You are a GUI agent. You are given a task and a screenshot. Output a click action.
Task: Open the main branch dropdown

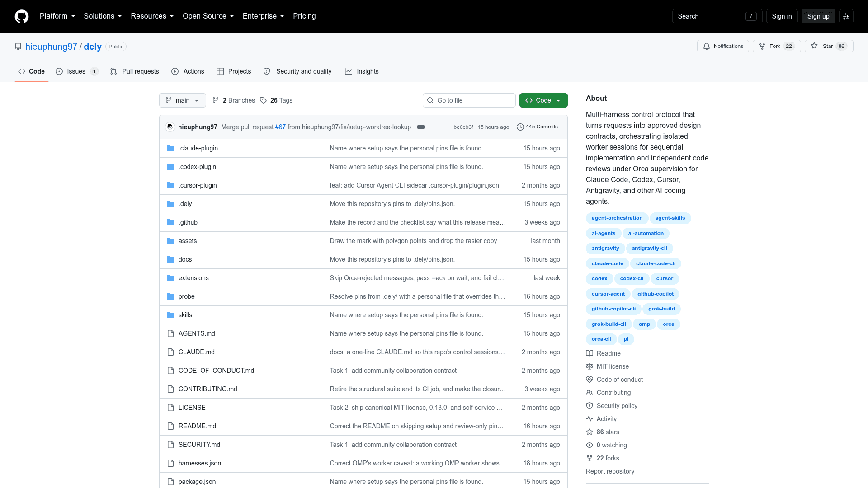pyautogui.click(x=182, y=100)
